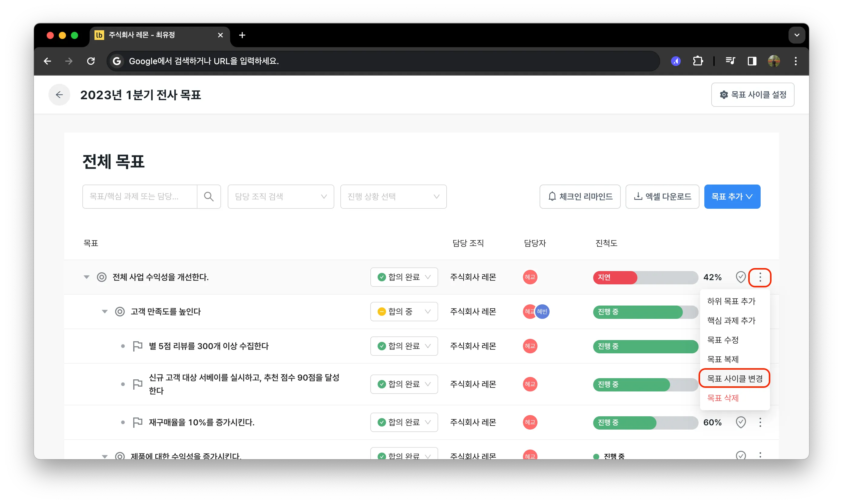843x504 pixels.
Task: Open 합의 완료 dropdown for 전체 사업 수익성
Action: pyautogui.click(x=404, y=277)
